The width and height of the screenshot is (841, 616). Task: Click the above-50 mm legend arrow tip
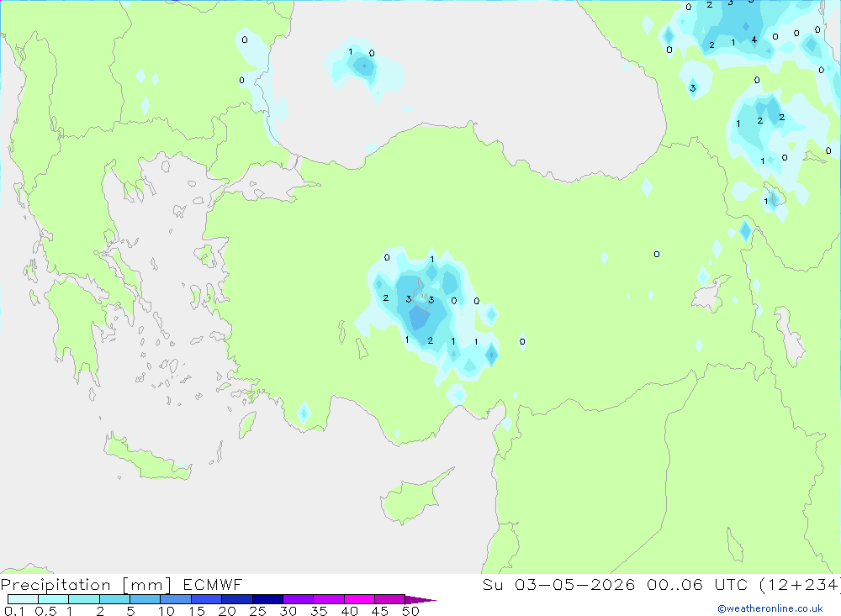click(420, 600)
